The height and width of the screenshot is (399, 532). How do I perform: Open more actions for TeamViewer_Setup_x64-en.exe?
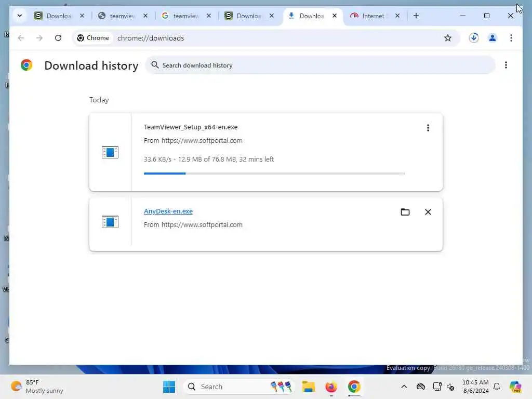coord(428,128)
